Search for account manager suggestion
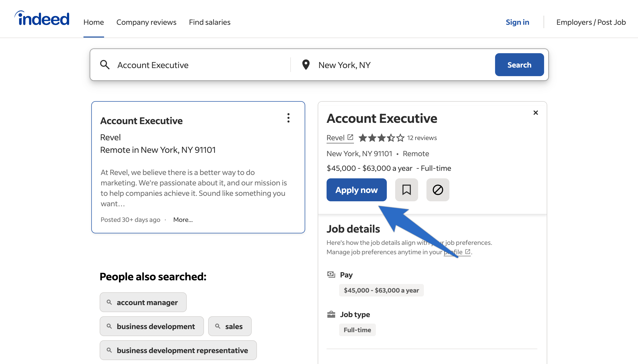The height and width of the screenshot is (364, 638). tap(143, 302)
